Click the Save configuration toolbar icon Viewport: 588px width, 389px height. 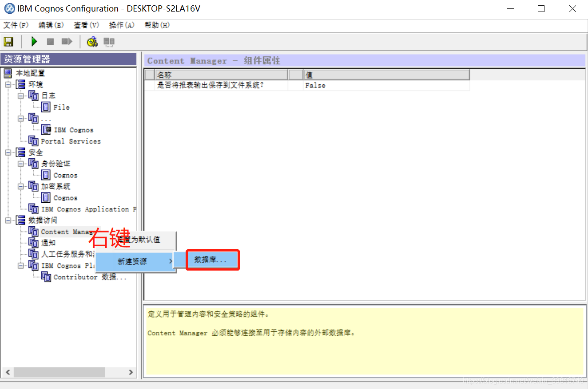coord(8,42)
